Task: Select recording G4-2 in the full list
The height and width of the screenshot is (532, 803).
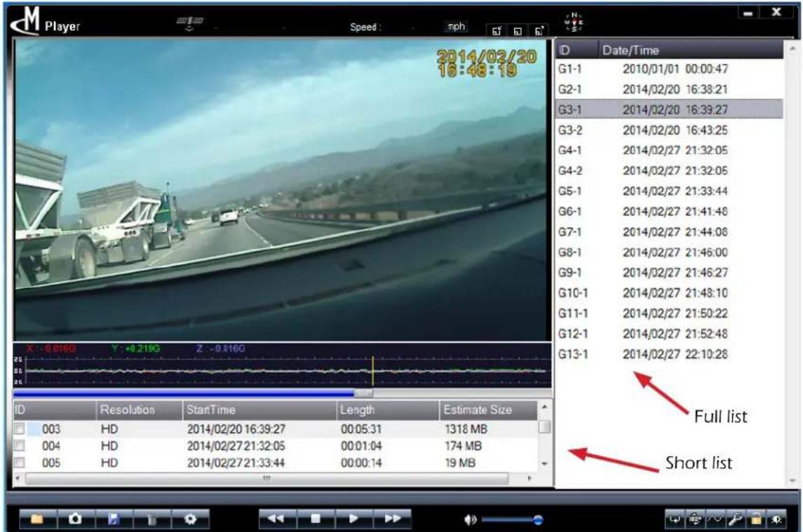Action: pos(669,170)
